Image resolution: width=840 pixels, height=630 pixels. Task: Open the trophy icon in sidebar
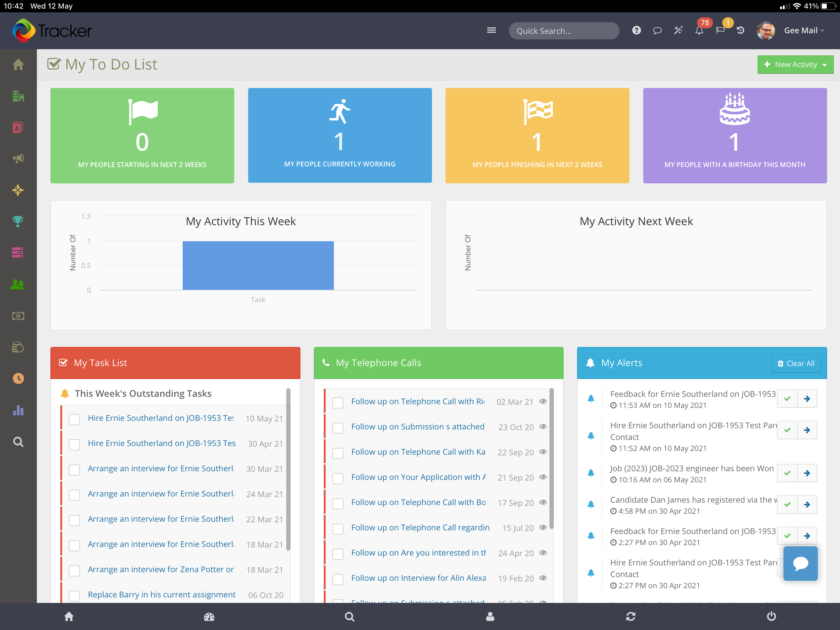[18, 221]
